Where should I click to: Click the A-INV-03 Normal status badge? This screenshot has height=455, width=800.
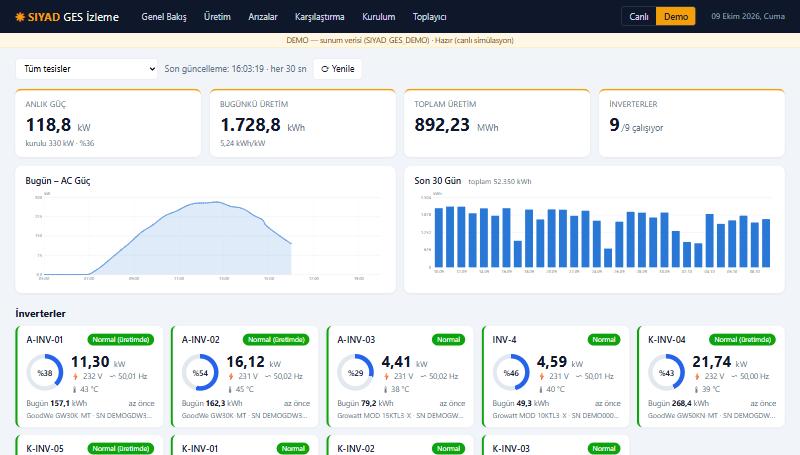click(448, 340)
